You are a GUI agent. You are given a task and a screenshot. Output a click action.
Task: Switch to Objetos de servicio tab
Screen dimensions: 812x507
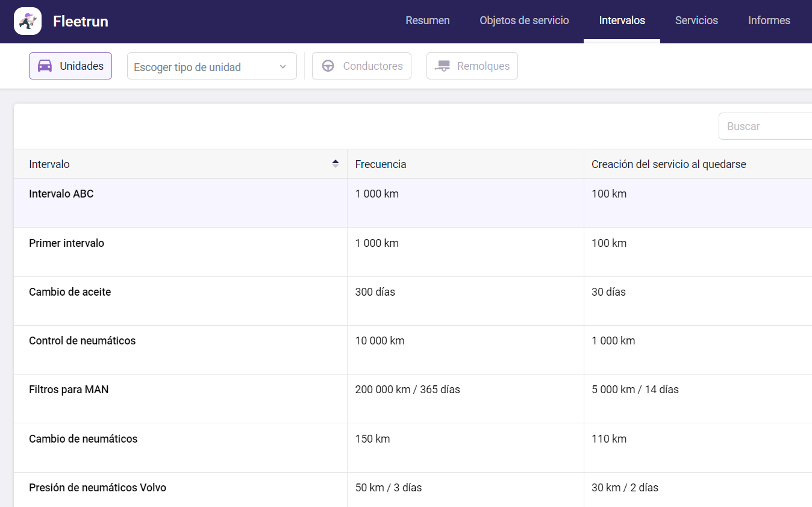(524, 20)
